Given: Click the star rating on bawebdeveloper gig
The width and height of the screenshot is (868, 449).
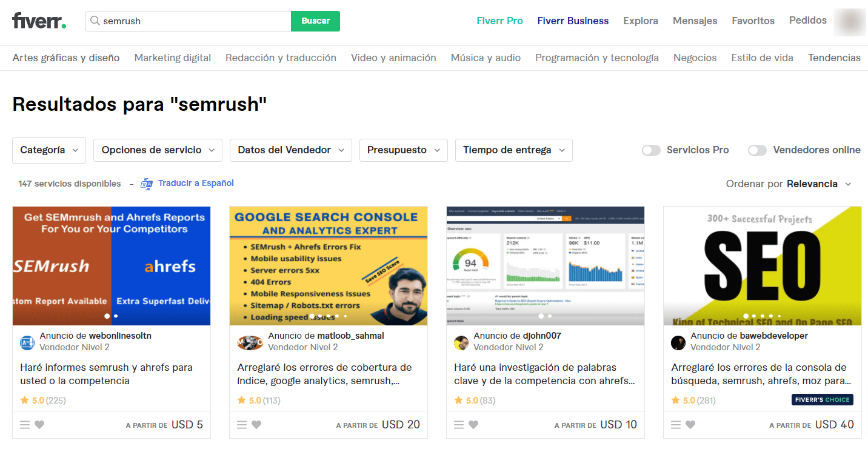Looking at the screenshot, I should pyautogui.click(x=693, y=400).
